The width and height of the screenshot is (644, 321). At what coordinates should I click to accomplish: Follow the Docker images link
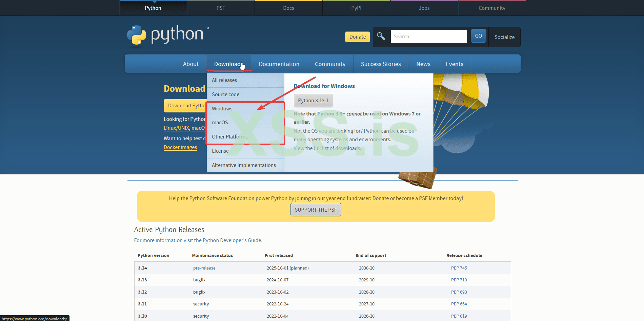(180, 147)
